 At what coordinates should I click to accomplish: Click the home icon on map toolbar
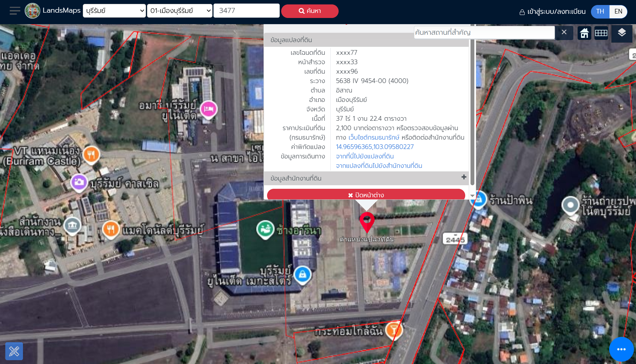584,33
